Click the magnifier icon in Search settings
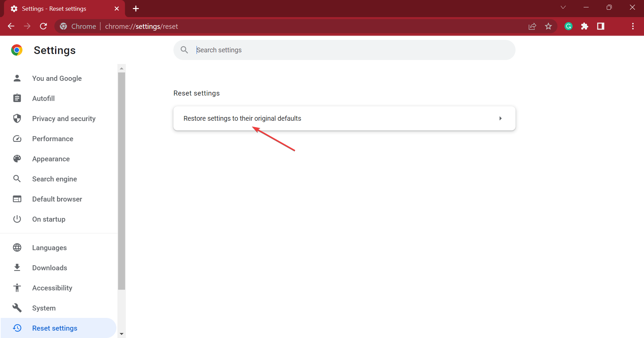The height and width of the screenshot is (338, 644). [184, 50]
